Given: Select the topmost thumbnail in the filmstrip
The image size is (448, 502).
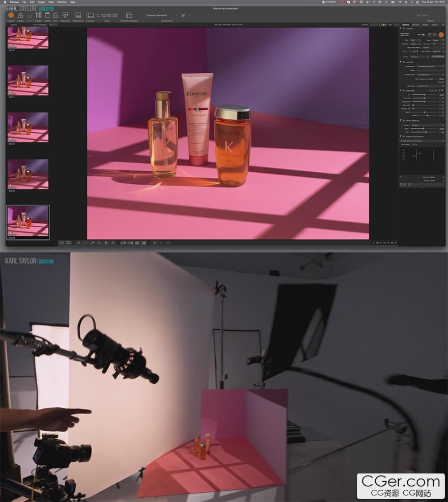Looking at the screenshot, I should point(28,37).
